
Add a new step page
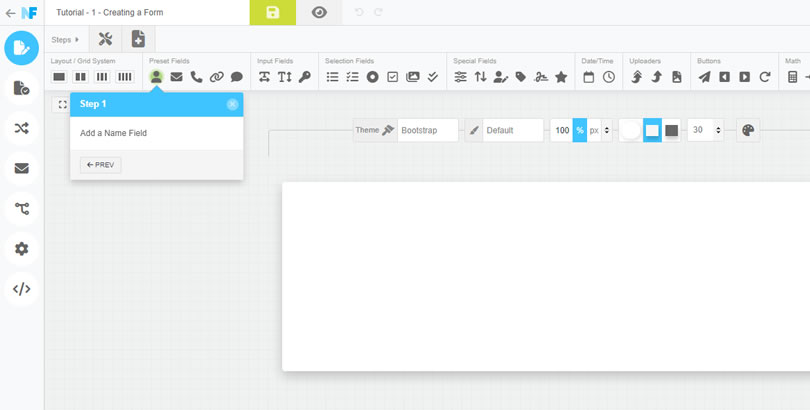coord(138,39)
